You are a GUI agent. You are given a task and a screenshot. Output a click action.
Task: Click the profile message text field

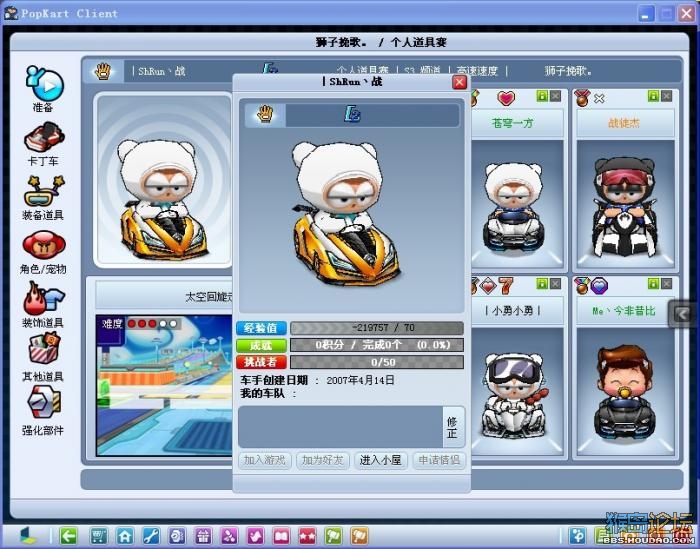341,427
